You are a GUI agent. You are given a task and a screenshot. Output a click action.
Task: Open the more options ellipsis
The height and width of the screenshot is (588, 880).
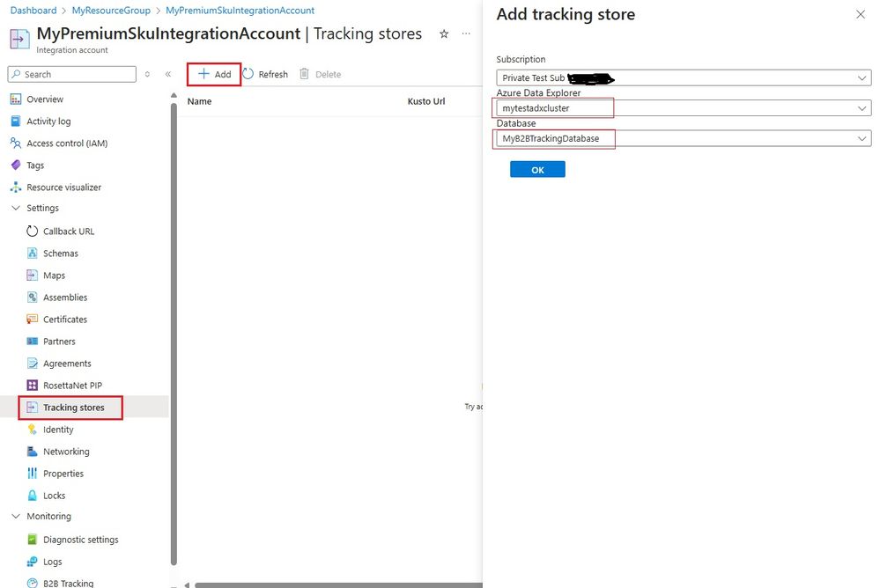[466, 34]
